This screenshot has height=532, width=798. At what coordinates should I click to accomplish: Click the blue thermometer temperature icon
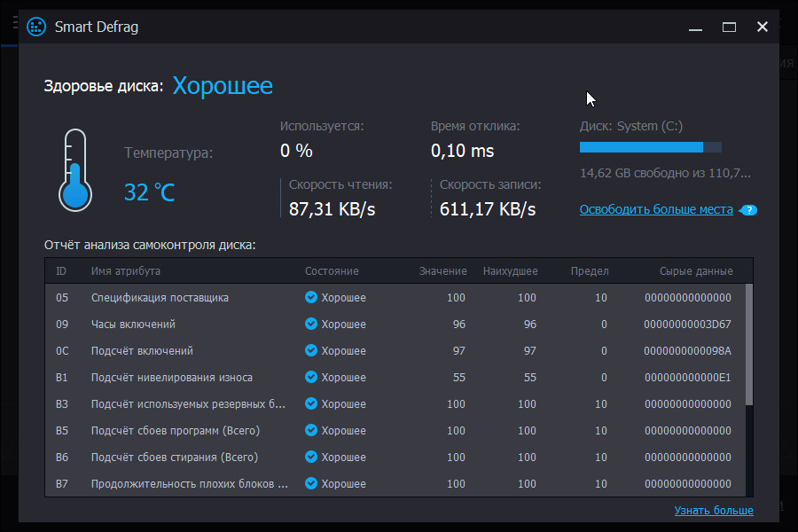[74, 168]
